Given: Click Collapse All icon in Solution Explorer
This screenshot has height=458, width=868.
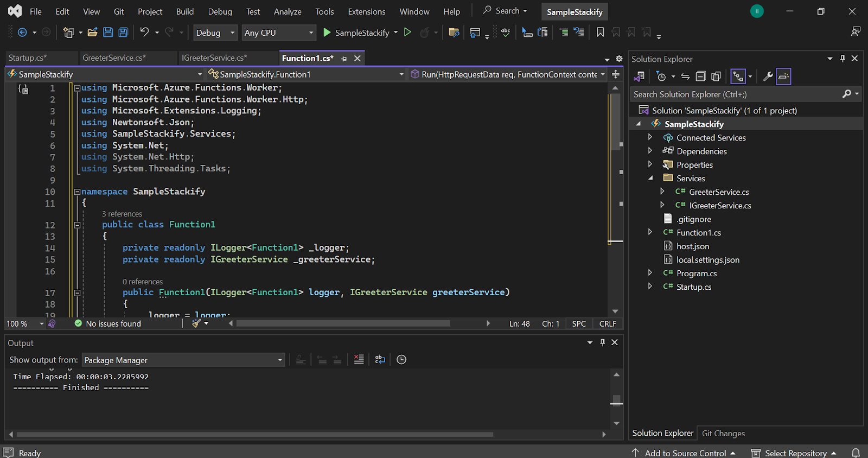Looking at the screenshot, I should 701,77.
